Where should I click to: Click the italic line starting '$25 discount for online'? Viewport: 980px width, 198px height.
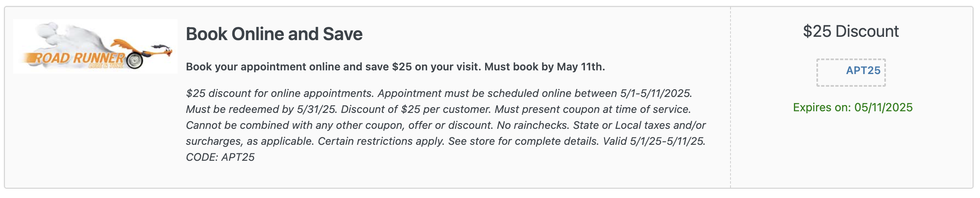pyautogui.click(x=439, y=93)
